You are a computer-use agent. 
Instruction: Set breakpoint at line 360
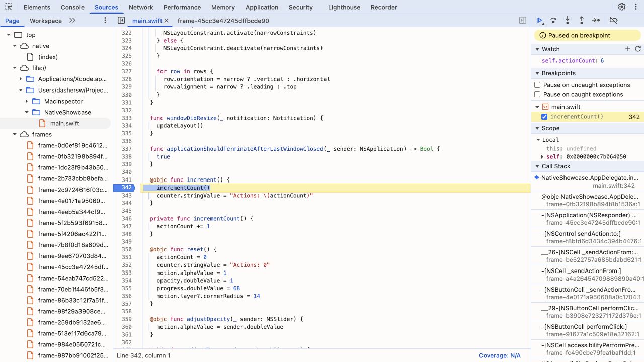click(126, 327)
